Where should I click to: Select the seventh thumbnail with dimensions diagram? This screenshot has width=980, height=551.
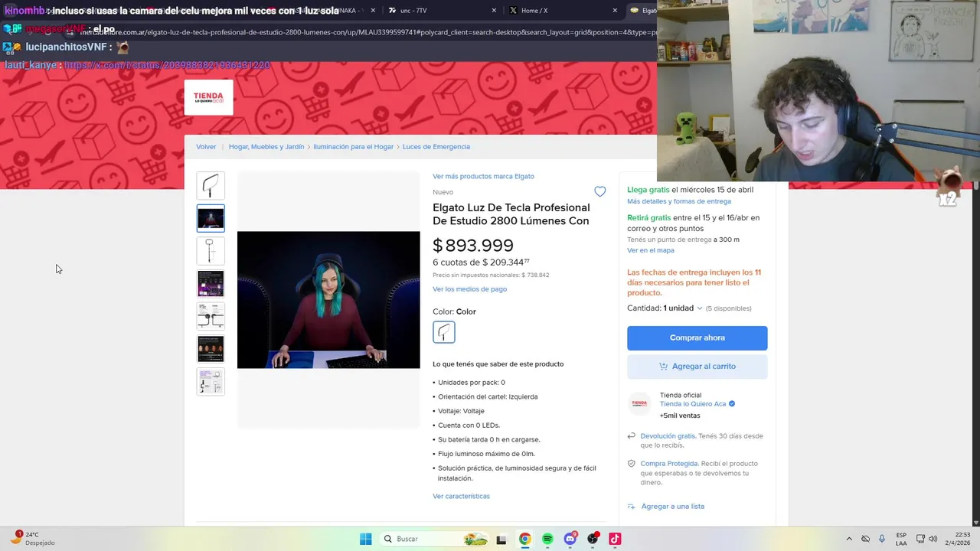click(211, 381)
